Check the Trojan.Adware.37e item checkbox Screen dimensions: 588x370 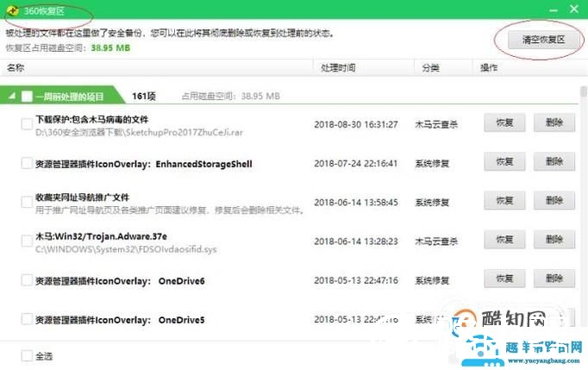27,241
